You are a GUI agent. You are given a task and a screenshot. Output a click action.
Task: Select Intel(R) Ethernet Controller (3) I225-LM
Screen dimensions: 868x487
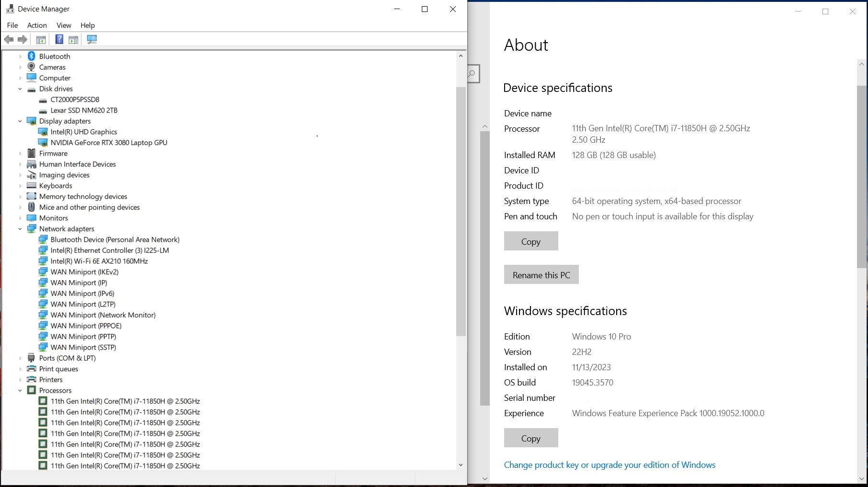(x=110, y=250)
